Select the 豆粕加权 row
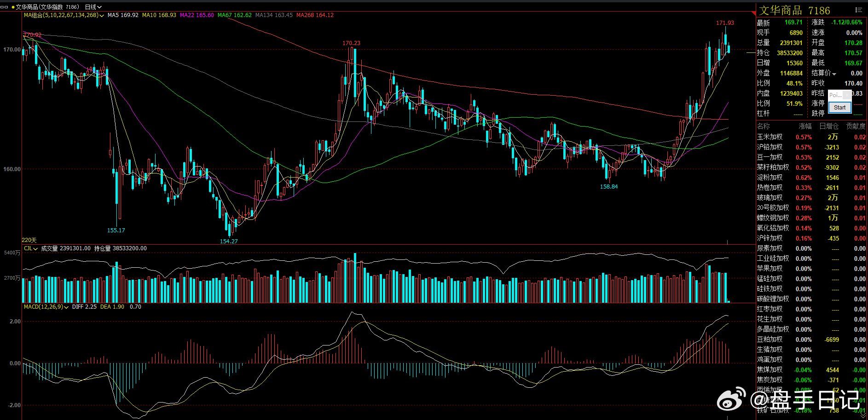Image resolution: width=868 pixels, height=420 pixels. tap(812, 339)
